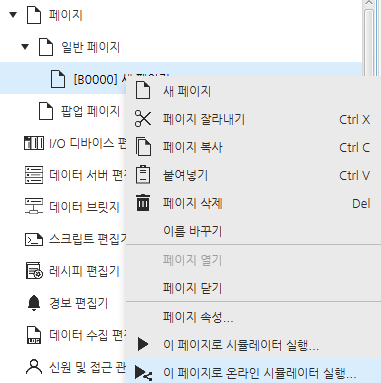Image resolution: width=381 pixels, height=383 pixels.
Task: Click the 스크립트 편집기 terminal icon
Action: pyautogui.click(x=34, y=239)
